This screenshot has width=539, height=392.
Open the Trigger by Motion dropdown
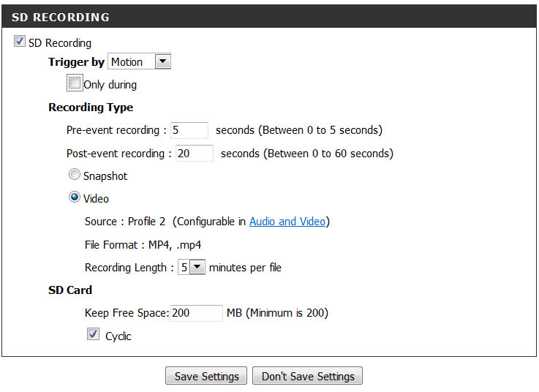point(139,61)
